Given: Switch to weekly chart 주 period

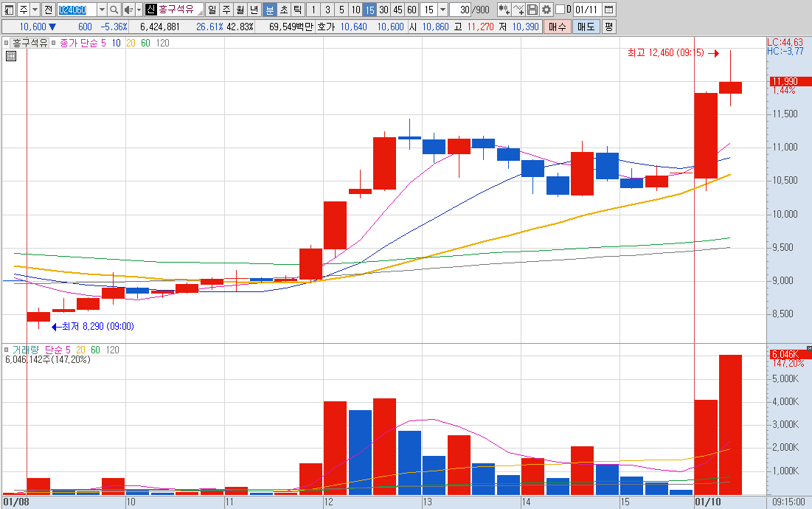Looking at the screenshot, I should (226, 10).
